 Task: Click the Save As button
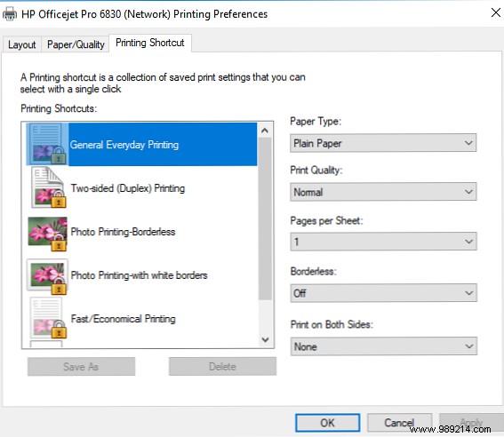coord(81,366)
